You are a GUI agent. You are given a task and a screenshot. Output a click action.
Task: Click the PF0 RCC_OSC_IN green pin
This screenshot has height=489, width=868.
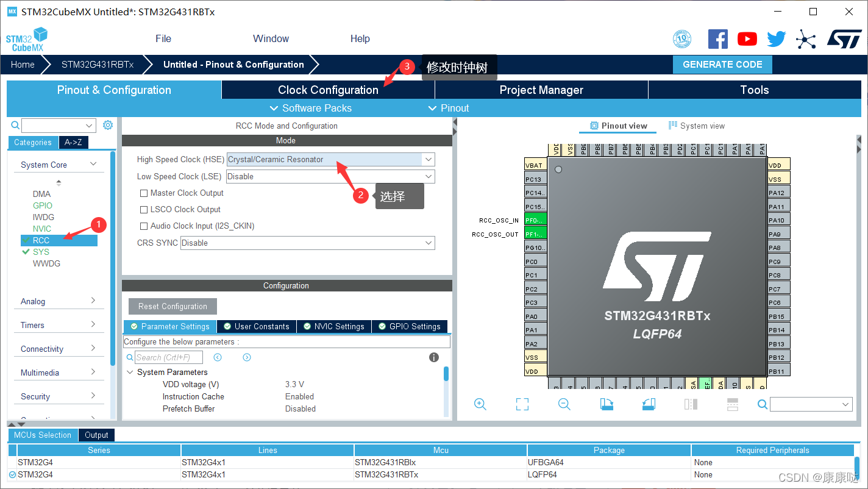[x=536, y=220]
